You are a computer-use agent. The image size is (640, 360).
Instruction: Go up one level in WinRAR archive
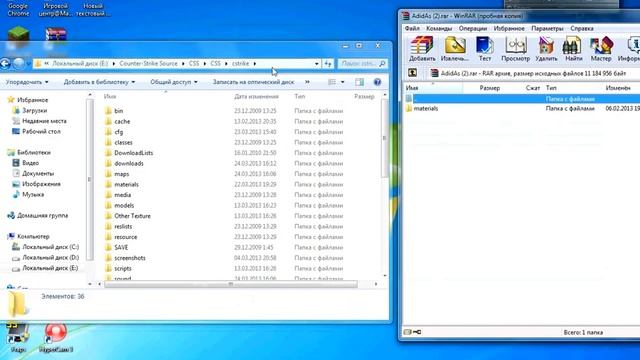413,73
